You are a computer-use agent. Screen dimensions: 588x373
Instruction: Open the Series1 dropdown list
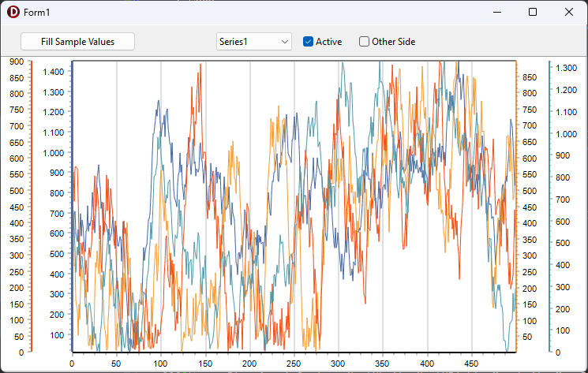(254, 42)
